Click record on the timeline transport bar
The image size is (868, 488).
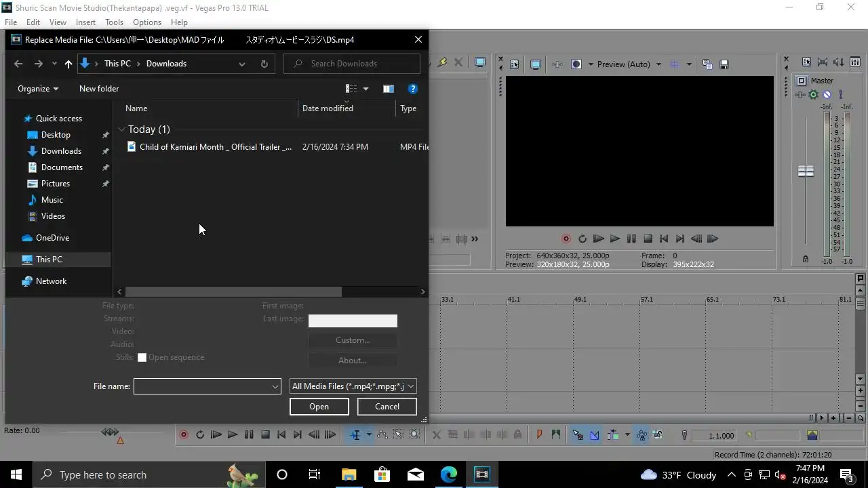tap(184, 435)
